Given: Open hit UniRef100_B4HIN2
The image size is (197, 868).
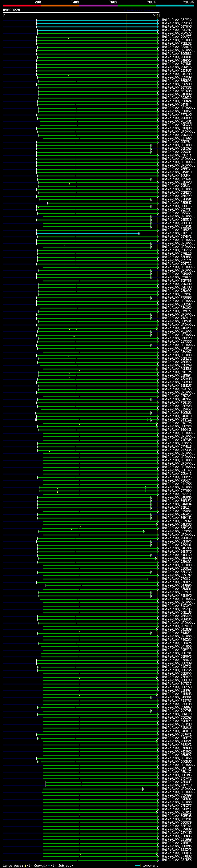Looking at the screenshot, I should pyautogui.click(x=176, y=518).
